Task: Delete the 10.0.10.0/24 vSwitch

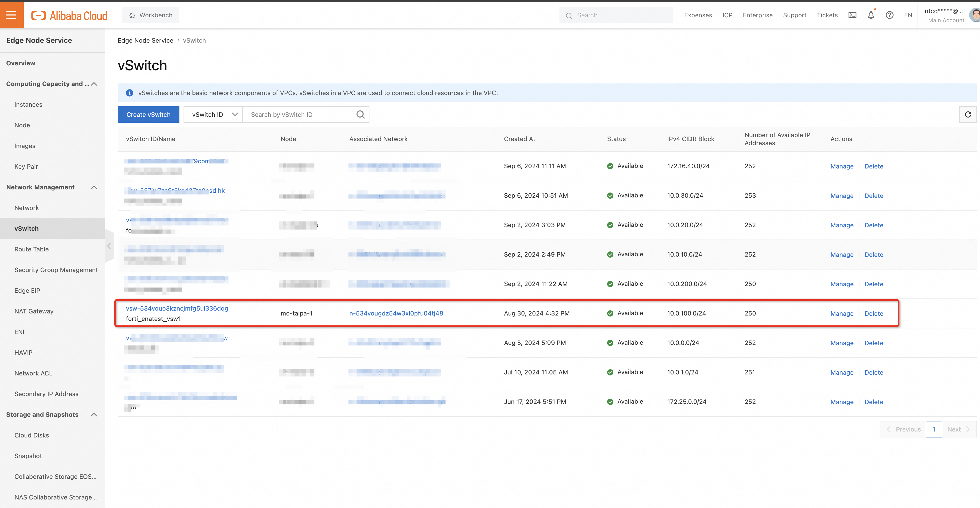Action: point(873,255)
